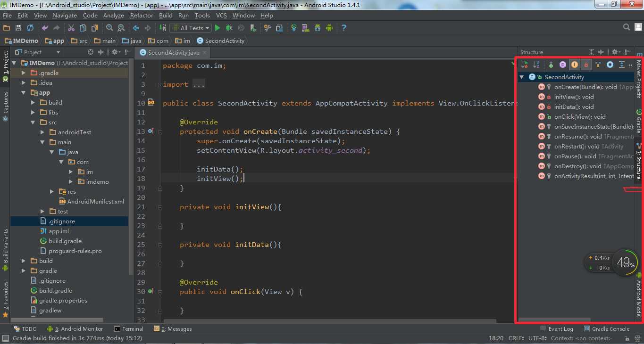Click the Cut scissors icon
This screenshot has height=344, width=644.
tap(71, 28)
